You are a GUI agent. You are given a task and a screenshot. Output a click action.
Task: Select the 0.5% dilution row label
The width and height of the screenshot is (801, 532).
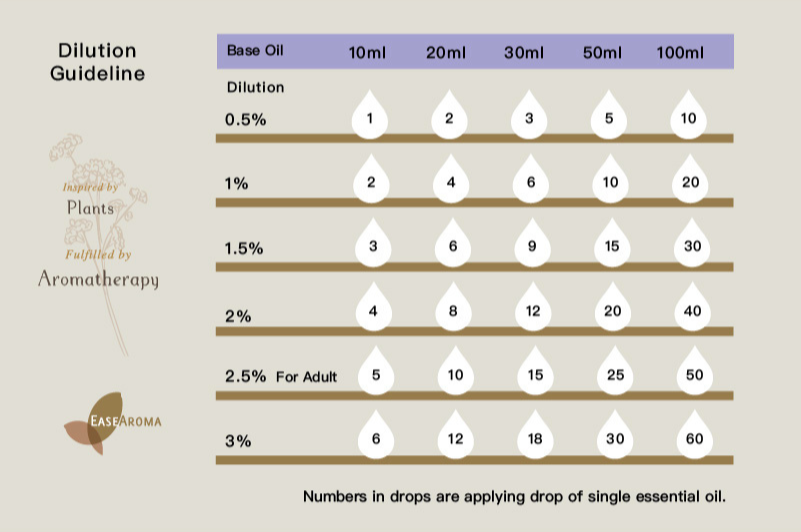click(x=245, y=119)
